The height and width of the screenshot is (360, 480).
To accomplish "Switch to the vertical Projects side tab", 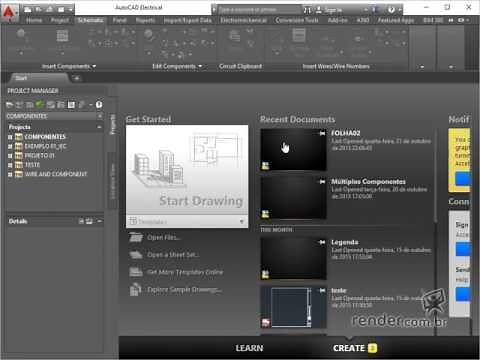I will pyautogui.click(x=113, y=124).
